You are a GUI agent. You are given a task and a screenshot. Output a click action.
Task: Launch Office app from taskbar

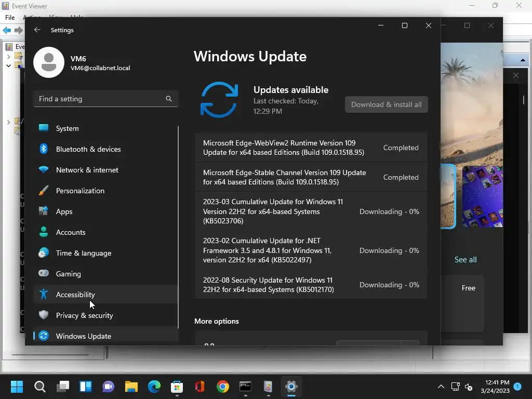pyautogui.click(x=200, y=387)
